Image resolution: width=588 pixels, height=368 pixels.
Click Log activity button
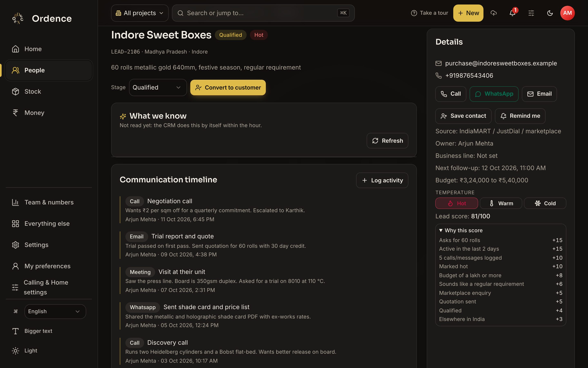coord(382,180)
